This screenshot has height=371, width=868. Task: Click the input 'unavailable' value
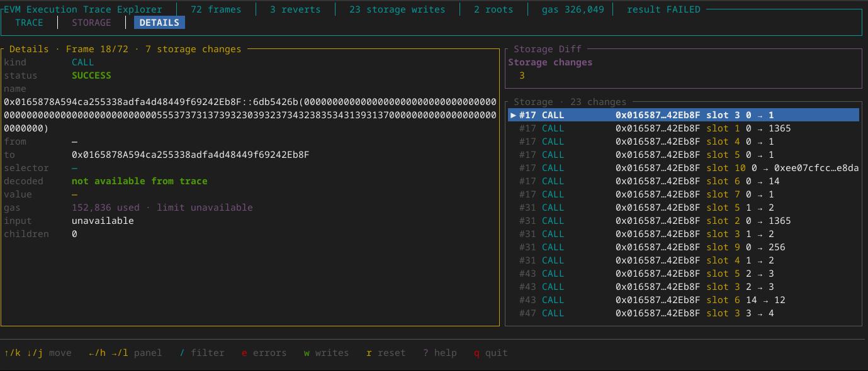(103, 221)
